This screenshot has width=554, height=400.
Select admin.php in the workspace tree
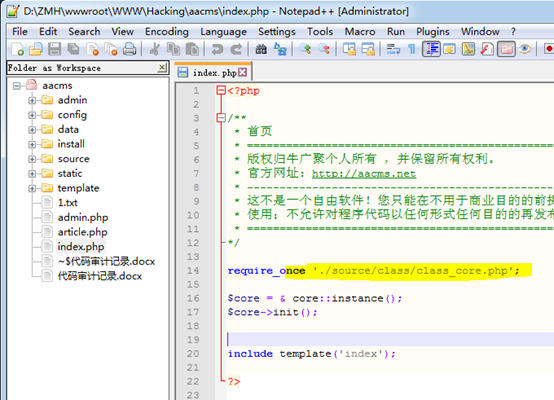(x=83, y=217)
